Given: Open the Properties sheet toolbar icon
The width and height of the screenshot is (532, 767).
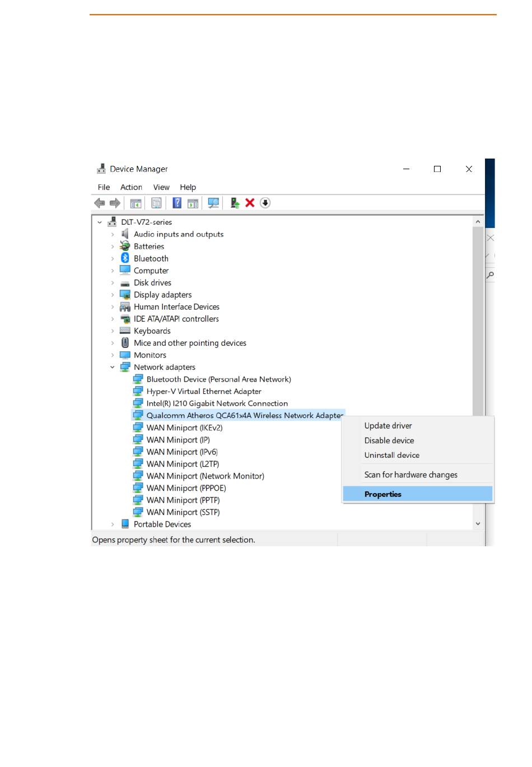Looking at the screenshot, I should [x=156, y=203].
